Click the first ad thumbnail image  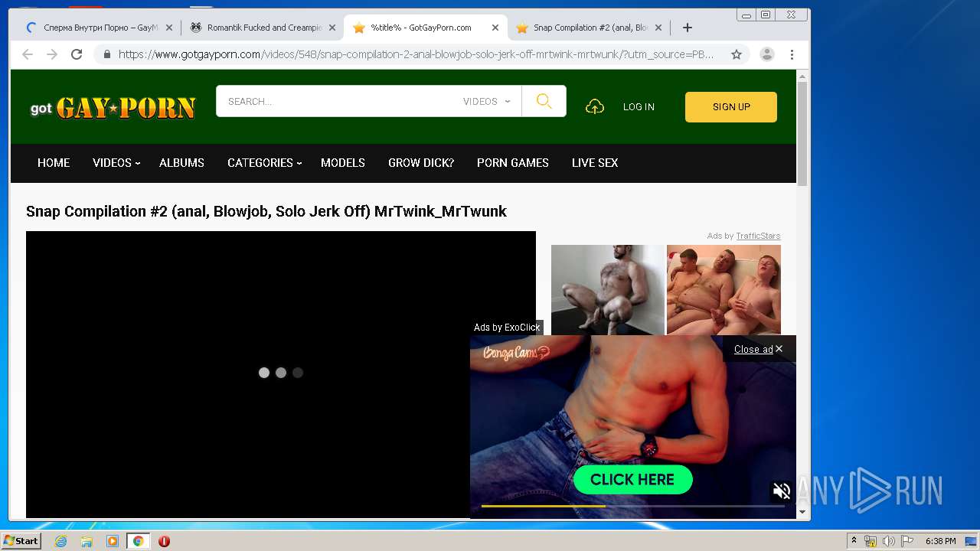click(x=608, y=289)
